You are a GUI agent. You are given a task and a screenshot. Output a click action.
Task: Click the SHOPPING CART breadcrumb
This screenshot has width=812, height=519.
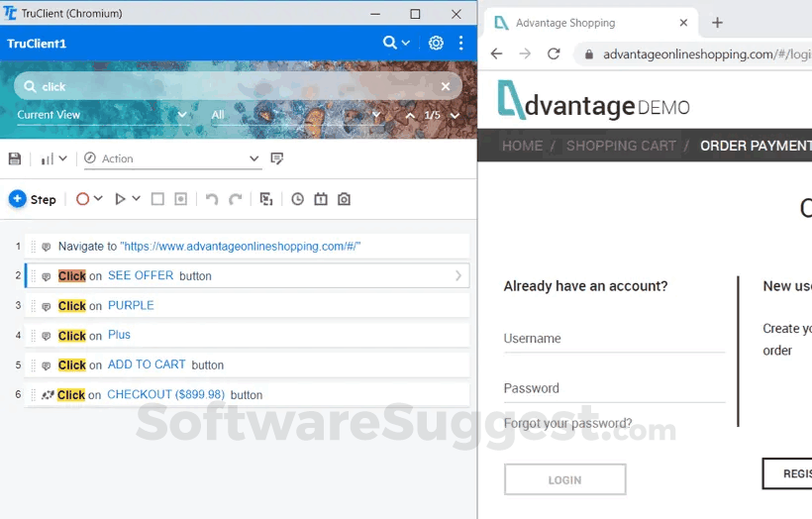621,146
